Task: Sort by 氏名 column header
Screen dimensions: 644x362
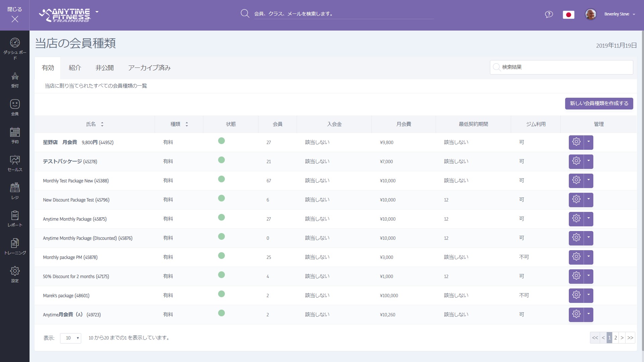Action: click(x=95, y=124)
